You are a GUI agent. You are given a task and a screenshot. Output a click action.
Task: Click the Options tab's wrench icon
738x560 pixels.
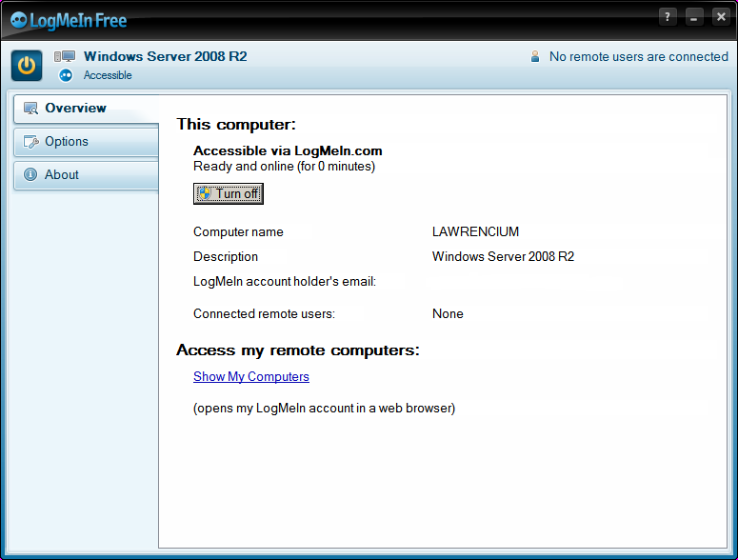pyautogui.click(x=30, y=142)
